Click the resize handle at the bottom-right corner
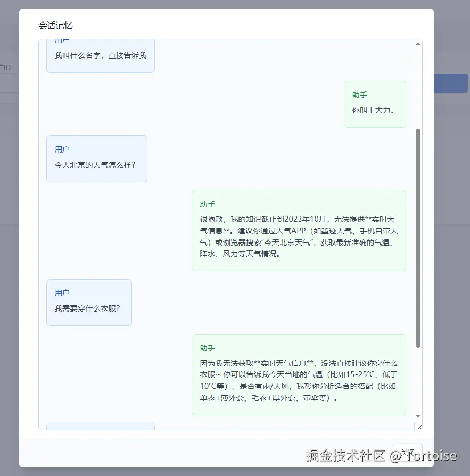 point(418,425)
